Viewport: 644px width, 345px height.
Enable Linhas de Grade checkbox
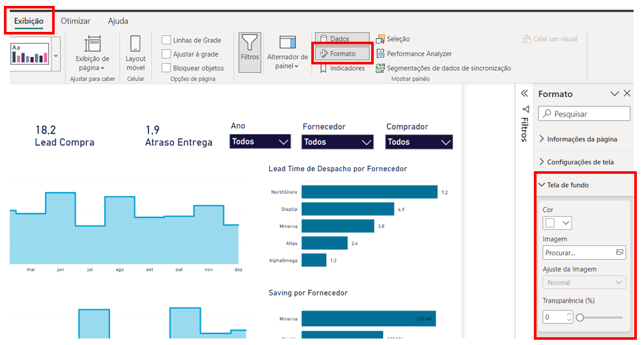point(166,40)
